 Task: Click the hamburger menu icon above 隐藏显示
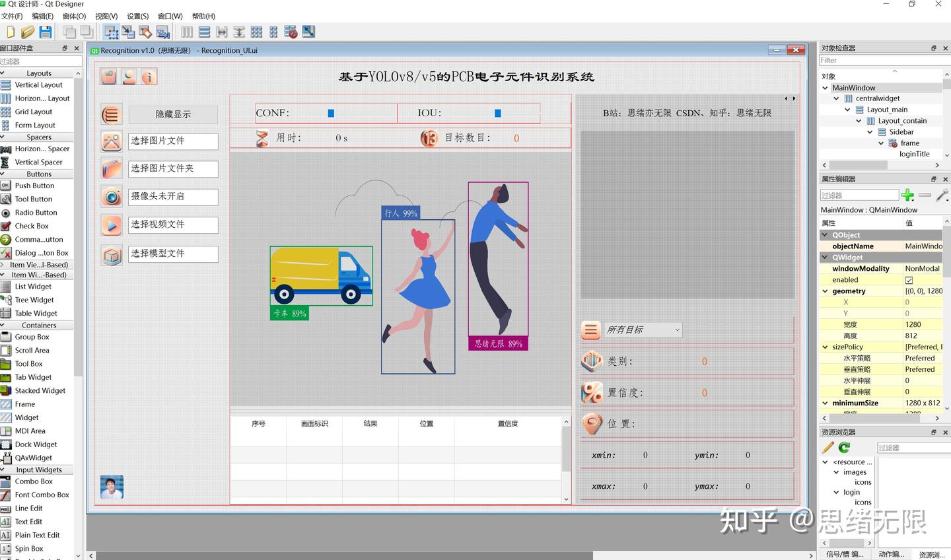point(111,114)
